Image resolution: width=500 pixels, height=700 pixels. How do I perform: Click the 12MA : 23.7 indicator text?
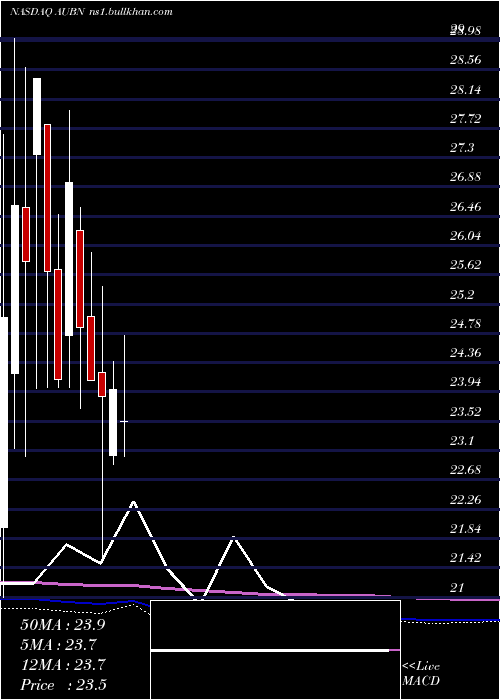click(x=63, y=665)
